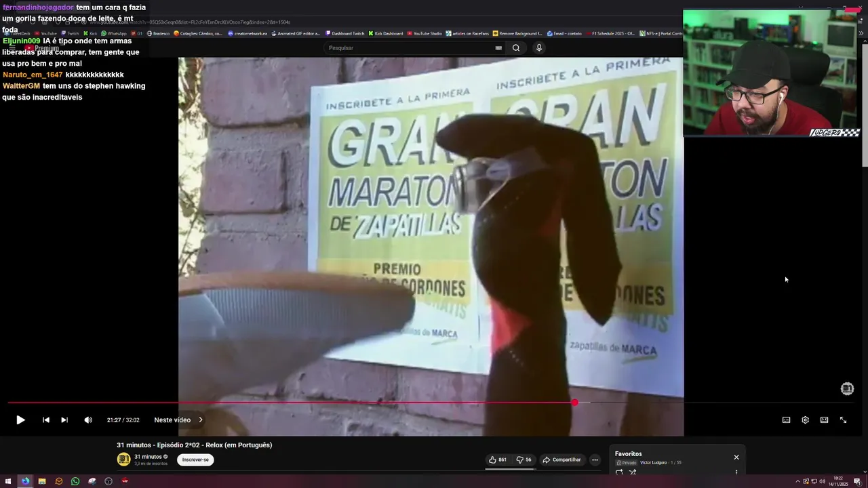Screen dimensions: 868x488
Task: Go to the previous video
Action: coord(46,420)
